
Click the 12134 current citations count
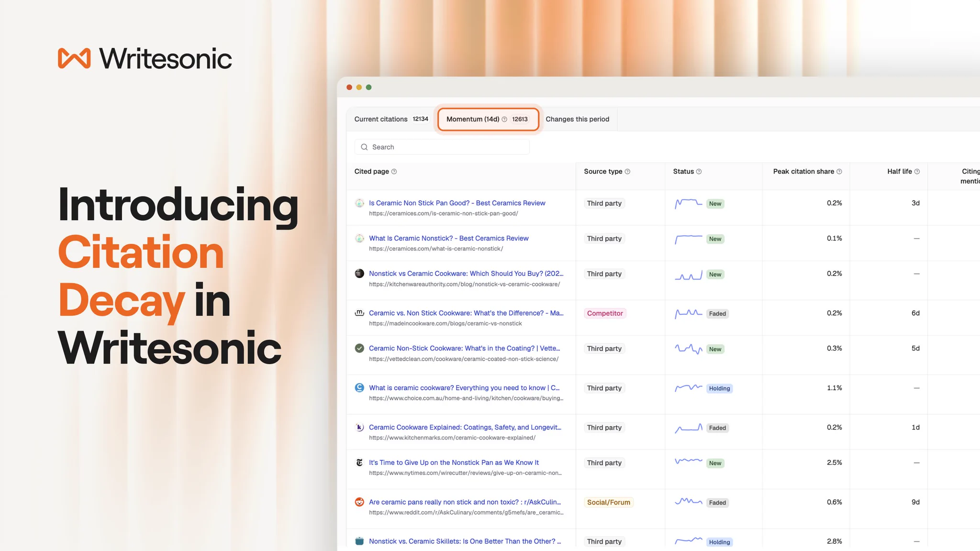click(420, 119)
